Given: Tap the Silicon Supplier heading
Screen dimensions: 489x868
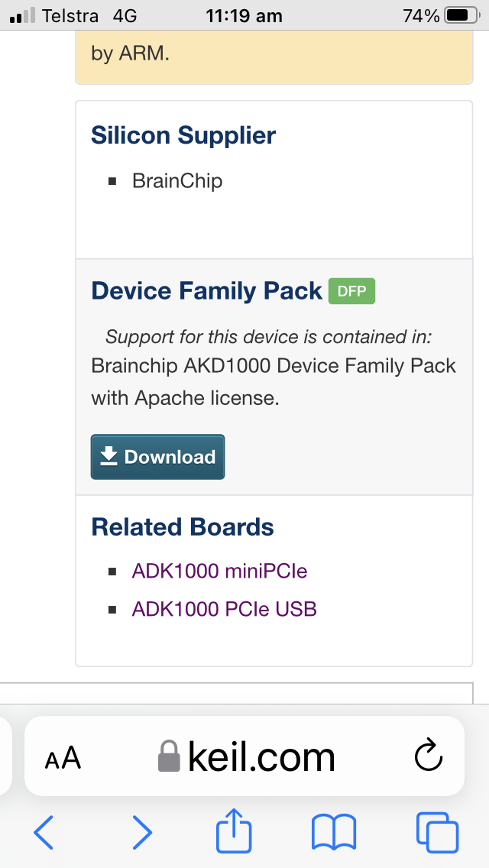Looking at the screenshot, I should pos(183,135).
